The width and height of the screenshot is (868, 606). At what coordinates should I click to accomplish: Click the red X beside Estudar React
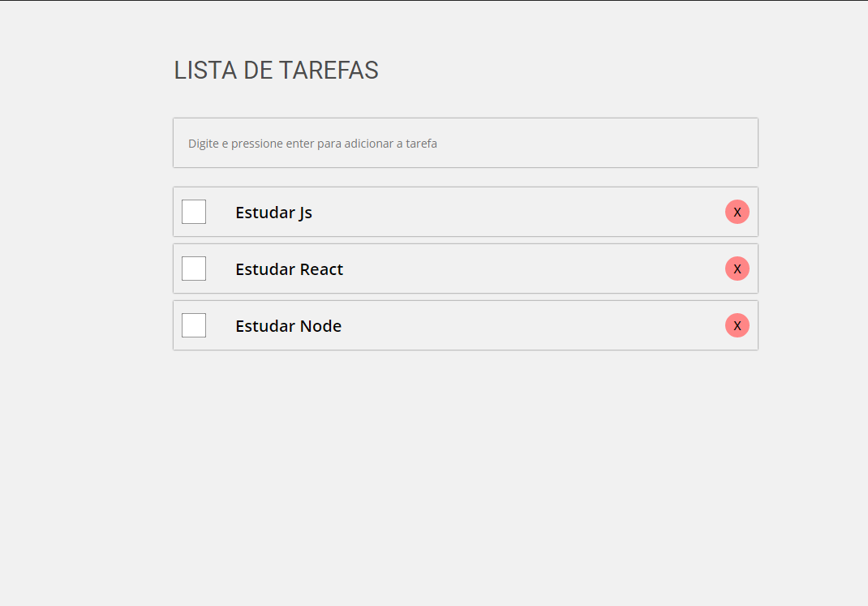[x=737, y=269]
